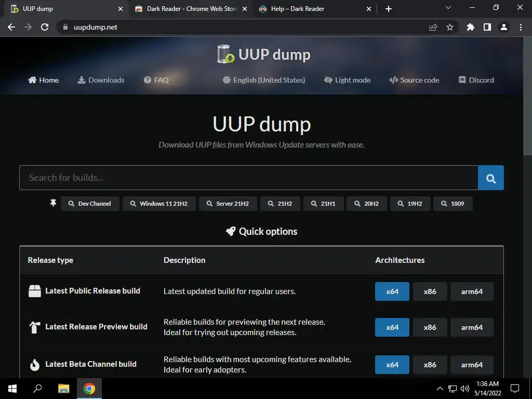Choose x86 for Latest Beta Channel build
Viewport: 532px width, 399px height.
[x=430, y=365]
